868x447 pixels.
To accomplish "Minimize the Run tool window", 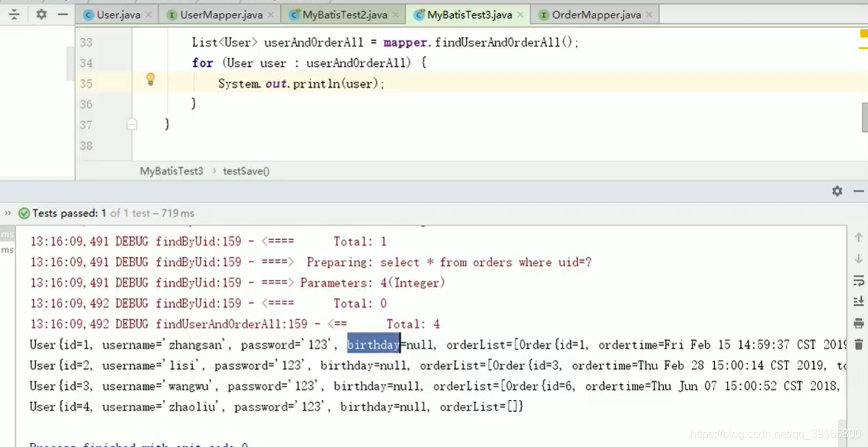I will tap(858, 190).
